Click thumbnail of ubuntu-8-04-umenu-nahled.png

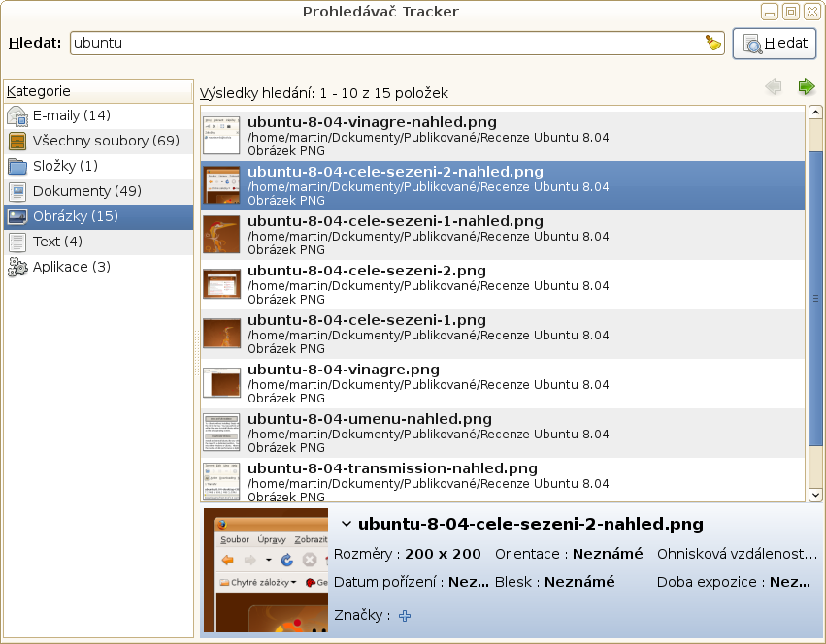[221, 433]
